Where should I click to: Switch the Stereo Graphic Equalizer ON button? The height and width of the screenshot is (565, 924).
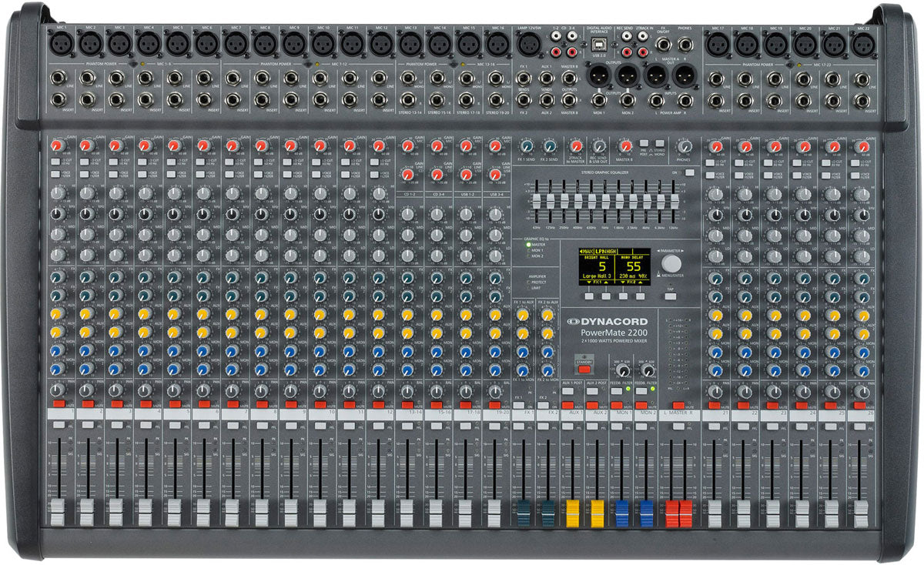tap(690, 172)
